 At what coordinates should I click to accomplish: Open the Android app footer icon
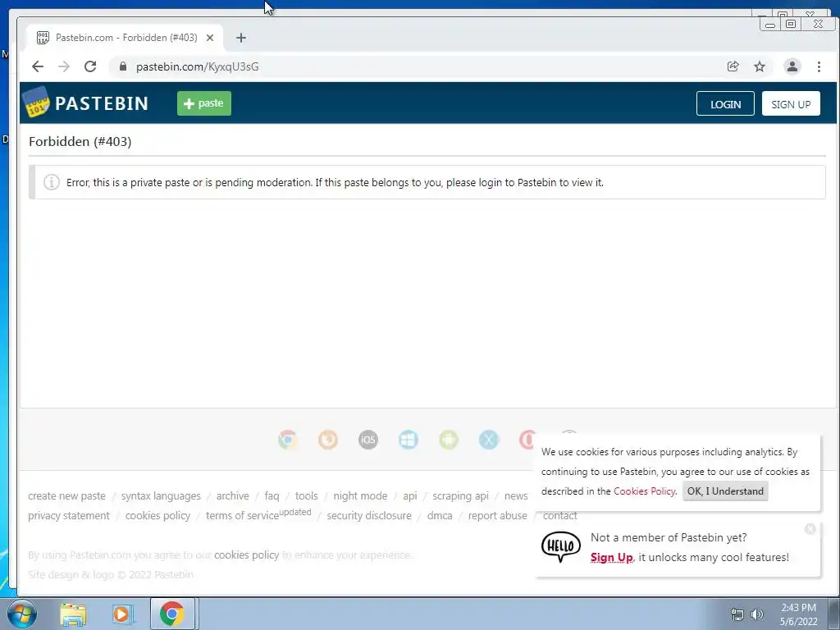(449, 440)
